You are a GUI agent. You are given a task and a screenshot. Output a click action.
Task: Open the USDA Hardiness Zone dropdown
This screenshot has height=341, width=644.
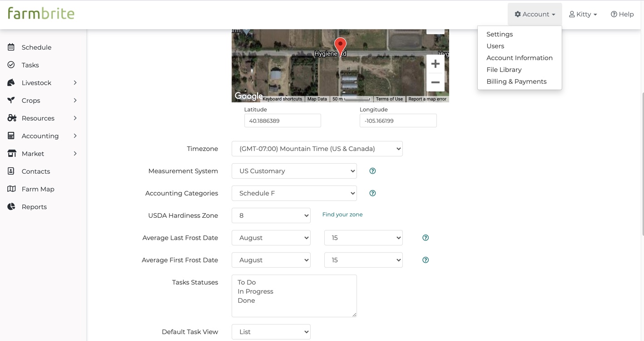(271, 216)
